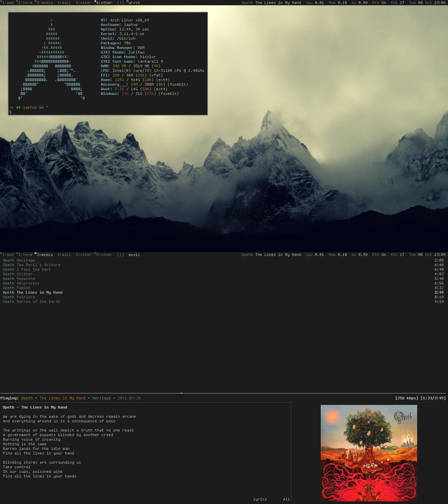Click the $ shell prompt in urxvt terminal
The image size is (448, 504).
coord(10,112)
